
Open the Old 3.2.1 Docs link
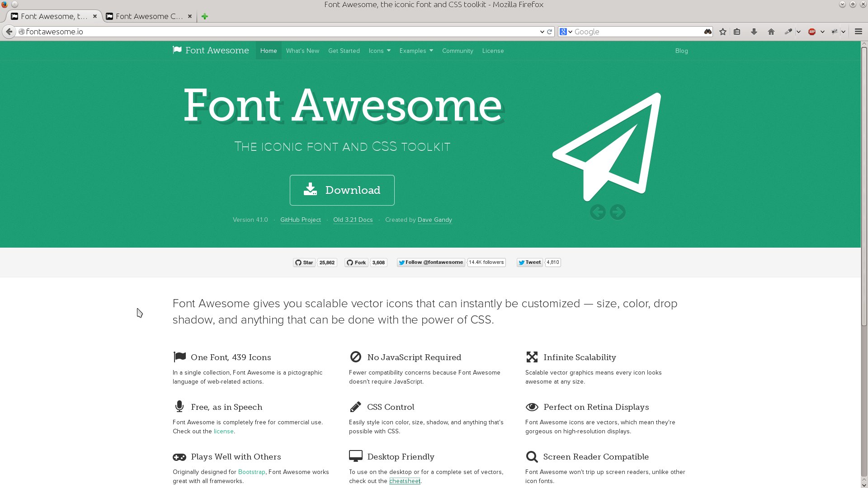click(353, 220)
